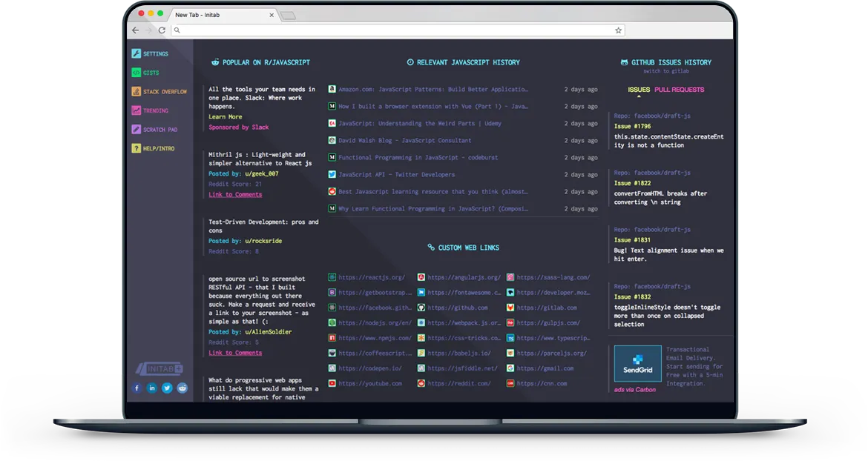868x461 pixels.
Task: Go back using the browser back arrow
Action: pos(135,30)
